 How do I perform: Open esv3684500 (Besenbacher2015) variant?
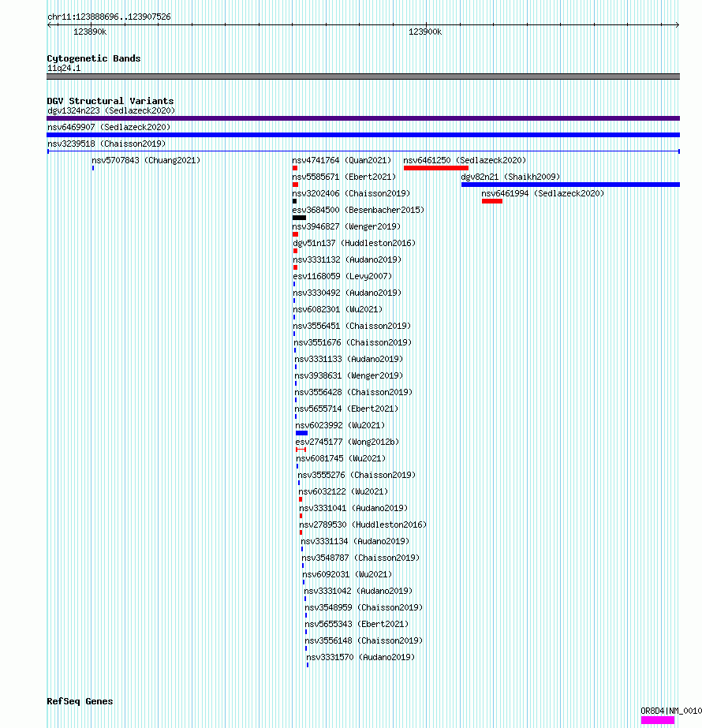358,210
